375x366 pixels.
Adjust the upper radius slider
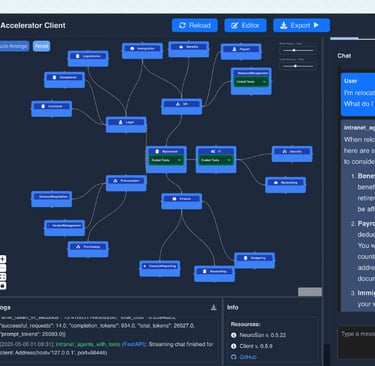point(298,50)
